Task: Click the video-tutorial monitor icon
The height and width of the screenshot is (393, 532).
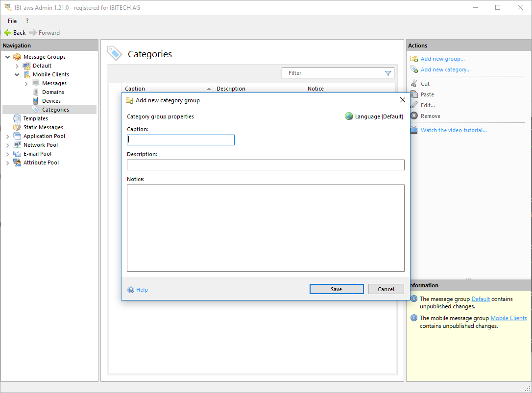Action: click(x=414, y=130)
